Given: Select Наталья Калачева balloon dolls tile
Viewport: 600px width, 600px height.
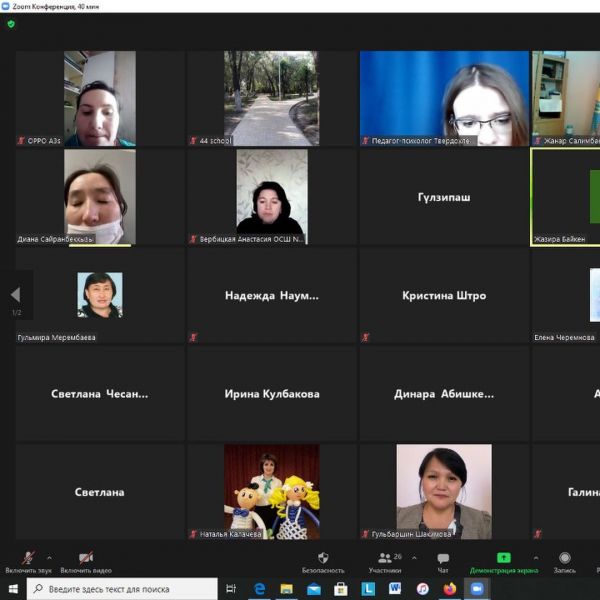Looking at the screenshot, I should coord(272,492).
